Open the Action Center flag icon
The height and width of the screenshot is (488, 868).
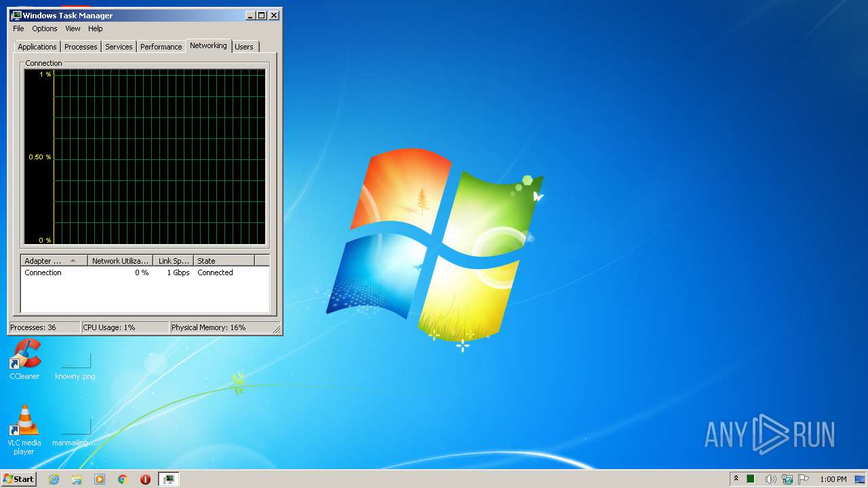coord(804,479)
